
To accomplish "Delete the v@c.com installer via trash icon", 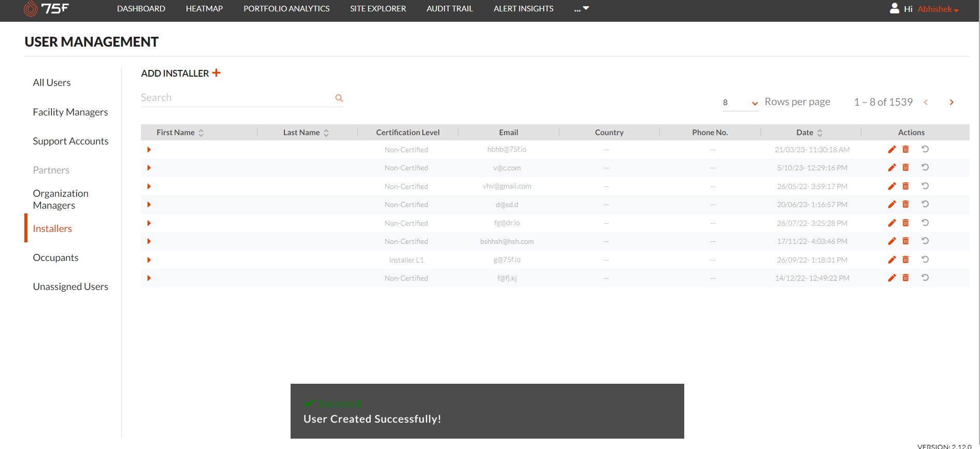I will tap(905, 168).
